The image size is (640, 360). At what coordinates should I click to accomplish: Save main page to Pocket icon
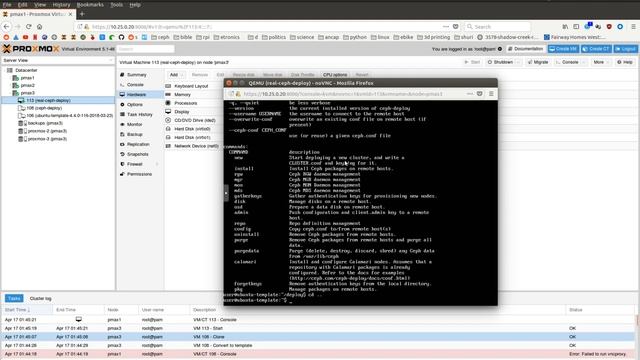click(456, 27)
